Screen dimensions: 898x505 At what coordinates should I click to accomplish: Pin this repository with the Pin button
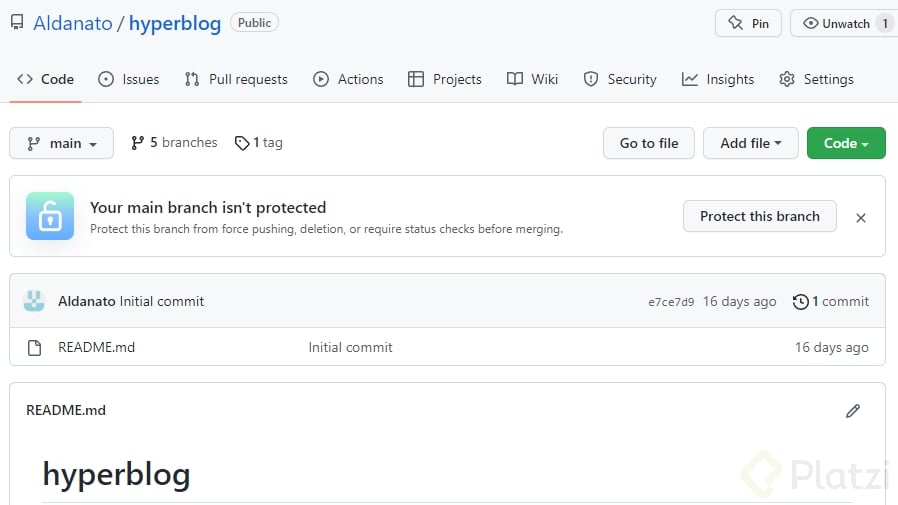click(x=748, y=23)
